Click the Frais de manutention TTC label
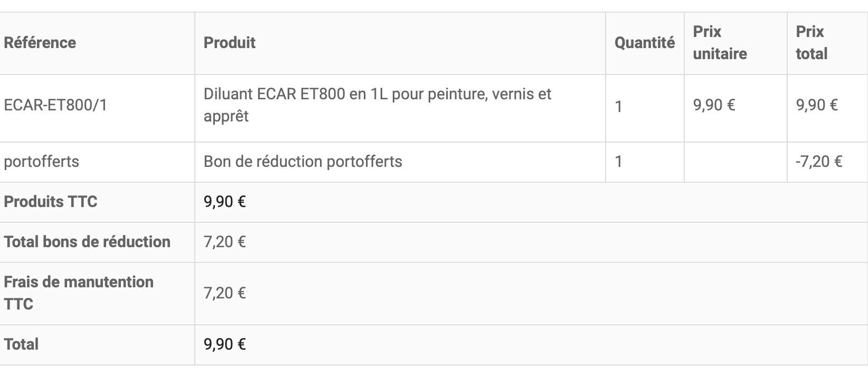The image size is (868, 375). [x=79, y=293]
